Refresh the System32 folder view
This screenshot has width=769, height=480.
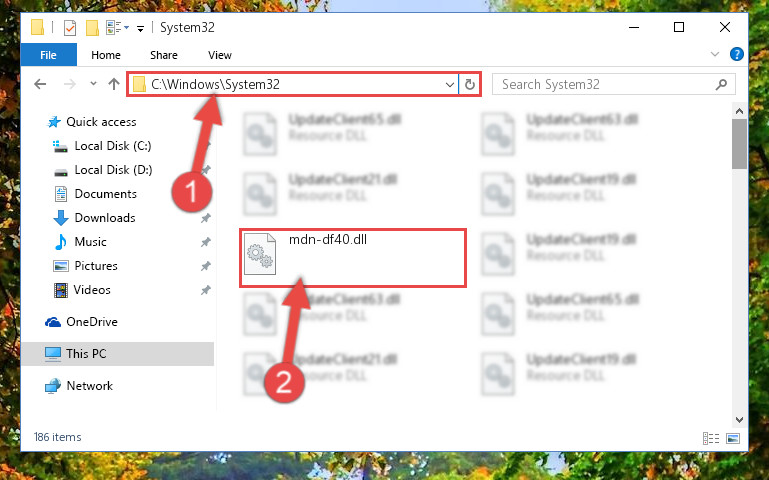470,84
